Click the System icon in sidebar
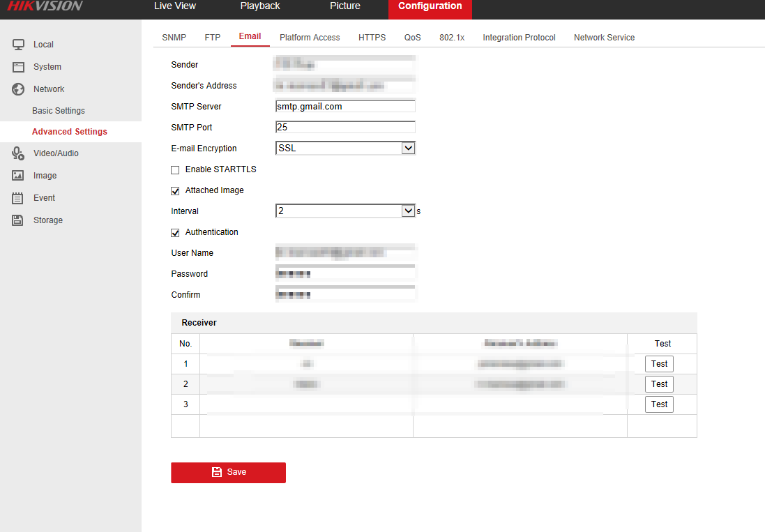The width and height of the screenshot is (765, 532). pyautogui.click(x=19, y=67)
